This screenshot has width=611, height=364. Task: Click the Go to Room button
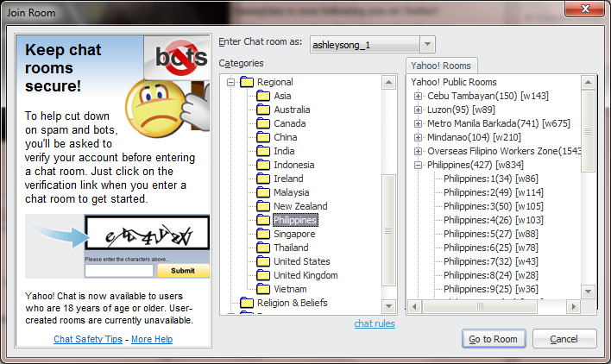(494, 339)
